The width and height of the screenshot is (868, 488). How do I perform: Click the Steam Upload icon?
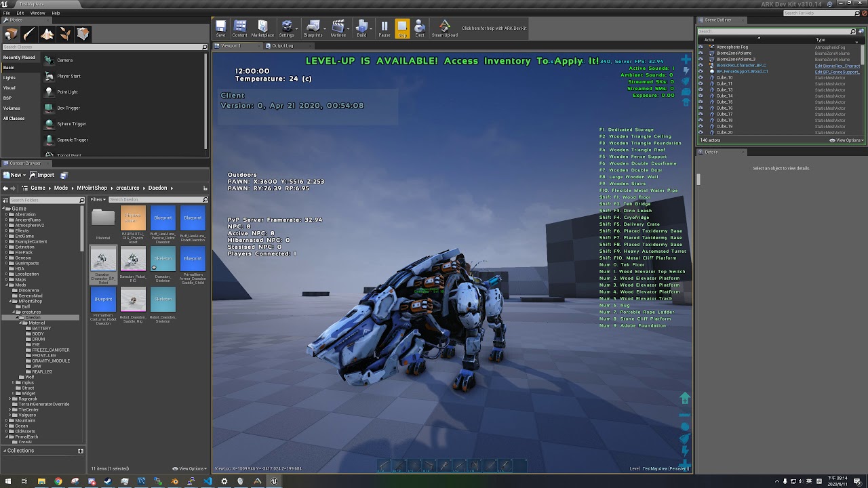click(444, 28)
